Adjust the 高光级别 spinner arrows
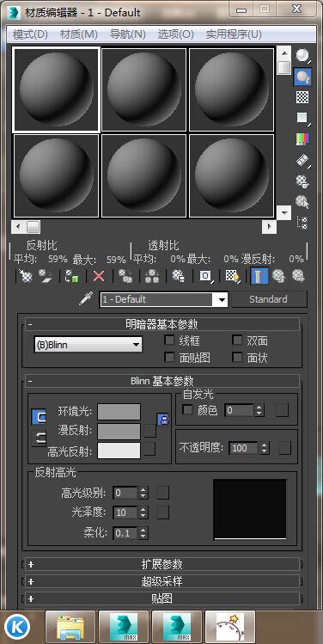323x644 pixels. point(143,493)
